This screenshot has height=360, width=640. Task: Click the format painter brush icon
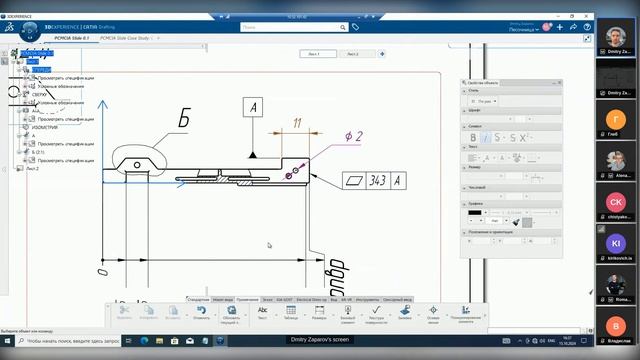pyautogui.click(x=516, y=222)
